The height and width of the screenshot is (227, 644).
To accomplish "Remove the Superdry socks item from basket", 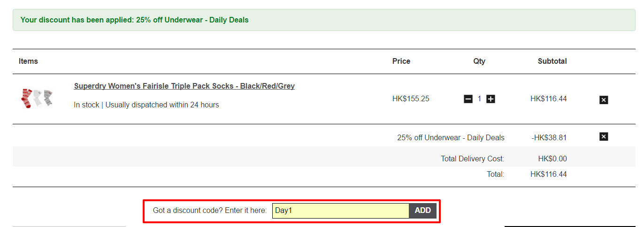I will 604,100.
